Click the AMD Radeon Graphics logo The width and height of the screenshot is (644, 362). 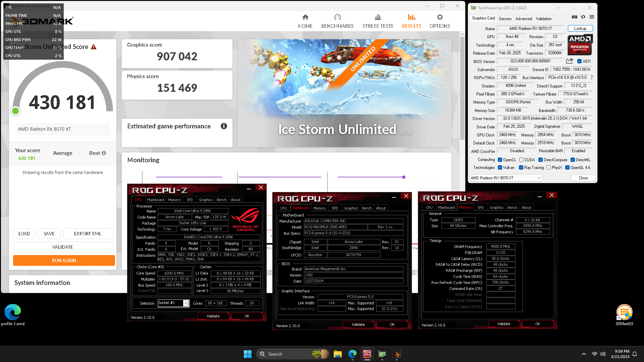pos(580,45)
